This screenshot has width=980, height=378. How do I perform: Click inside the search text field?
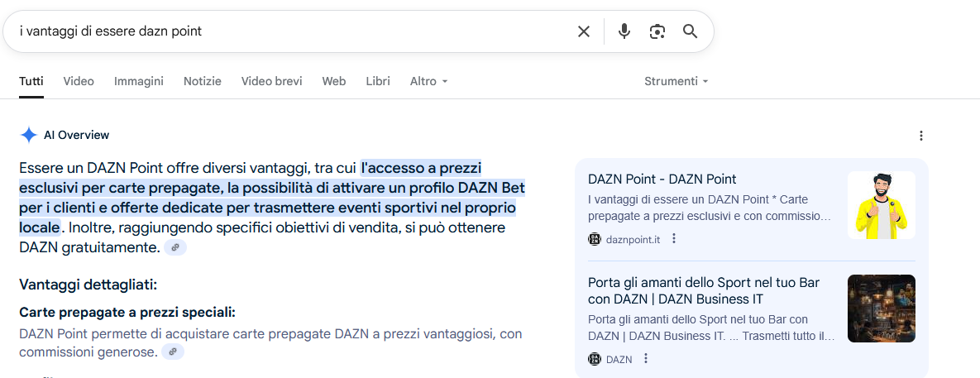pyautogui.click(x=294, y=31)
